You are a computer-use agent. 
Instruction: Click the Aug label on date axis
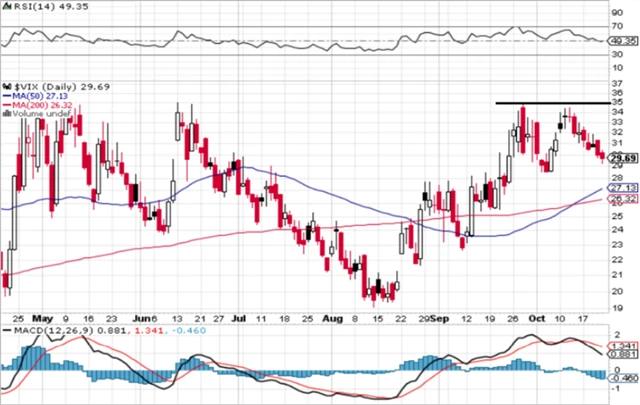333,318
